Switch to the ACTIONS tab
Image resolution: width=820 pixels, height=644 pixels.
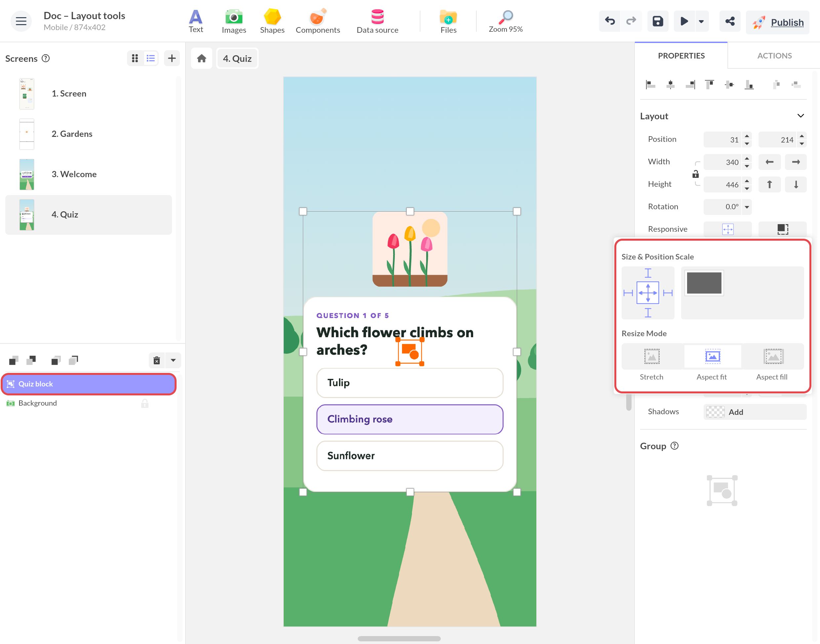click(774, 56)
